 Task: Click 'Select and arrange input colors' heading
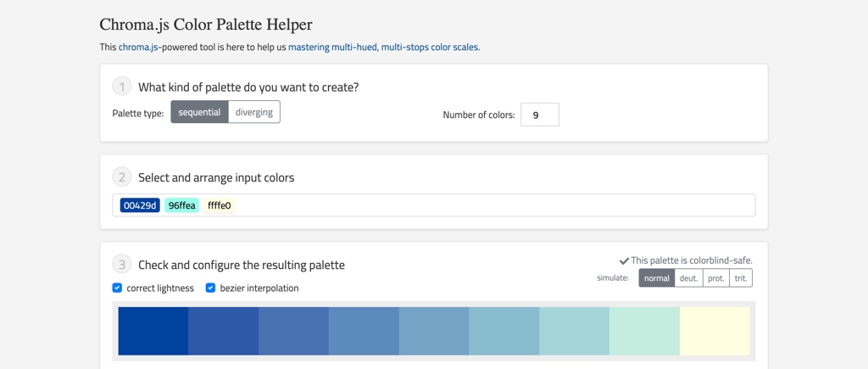click(x=216, y=178)
